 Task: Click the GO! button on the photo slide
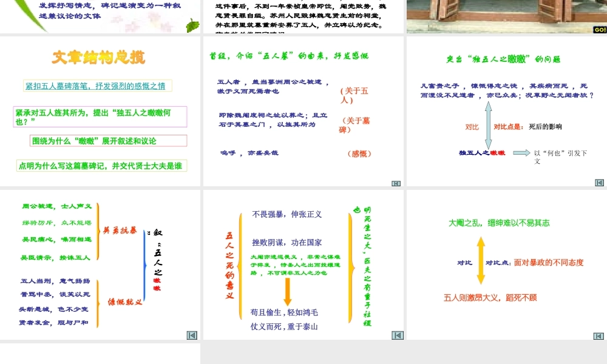point(600,30)
